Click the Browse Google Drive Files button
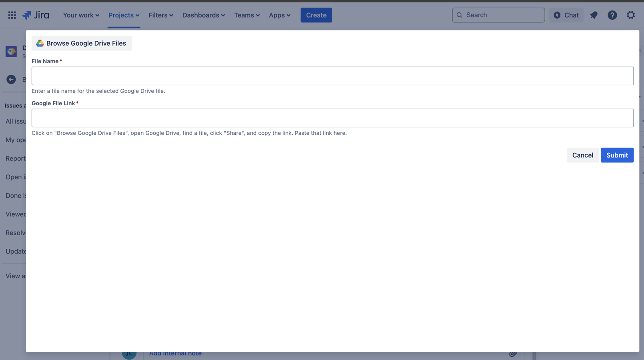Image resolution: width=644 pixels, height=360 pixels. click(x=81, y=43)
